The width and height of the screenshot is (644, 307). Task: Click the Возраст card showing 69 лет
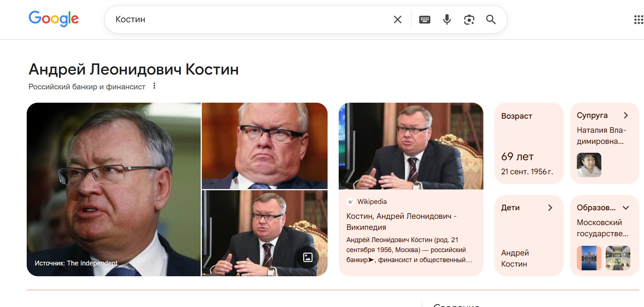[529, 143]
